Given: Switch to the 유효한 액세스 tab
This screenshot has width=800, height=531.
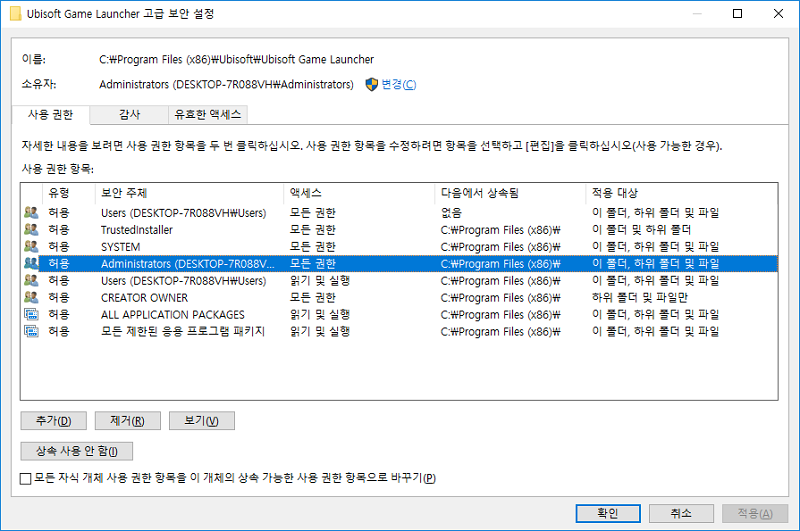Looking at the screenshot, I should pos(208,114).
